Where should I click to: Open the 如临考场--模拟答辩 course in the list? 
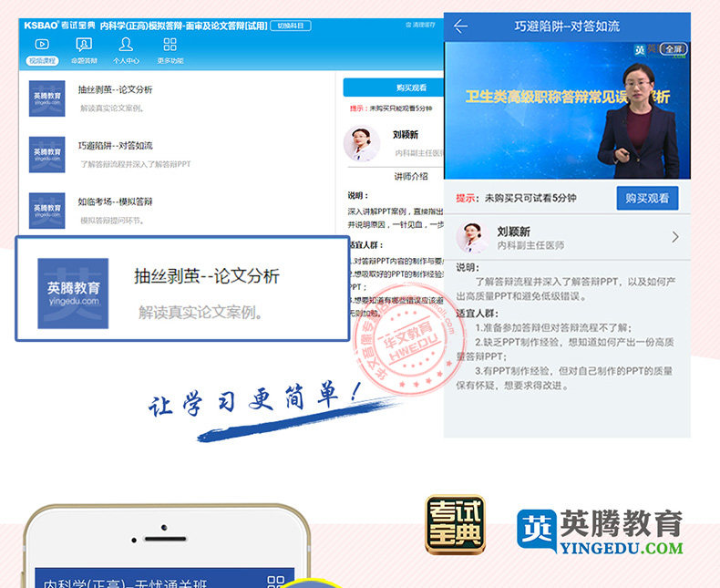point(115,201)
